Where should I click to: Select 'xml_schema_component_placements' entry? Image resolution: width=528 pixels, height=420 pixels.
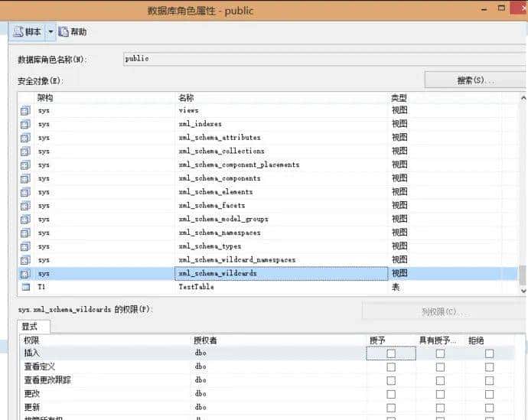click(x=239, y=165)
